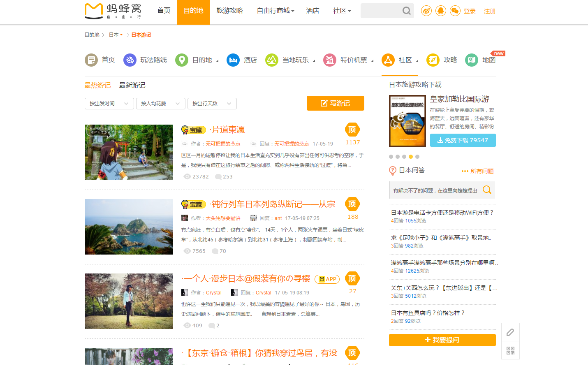
Task: Open 旅游攻略 in top navigation
Action: coord(229,11)
